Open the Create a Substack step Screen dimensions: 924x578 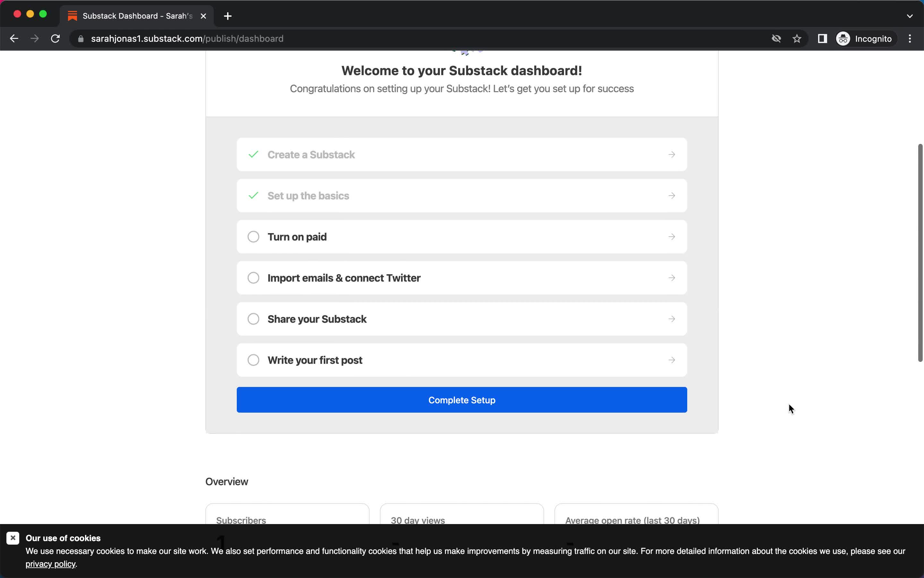click(x=462, y=154)
